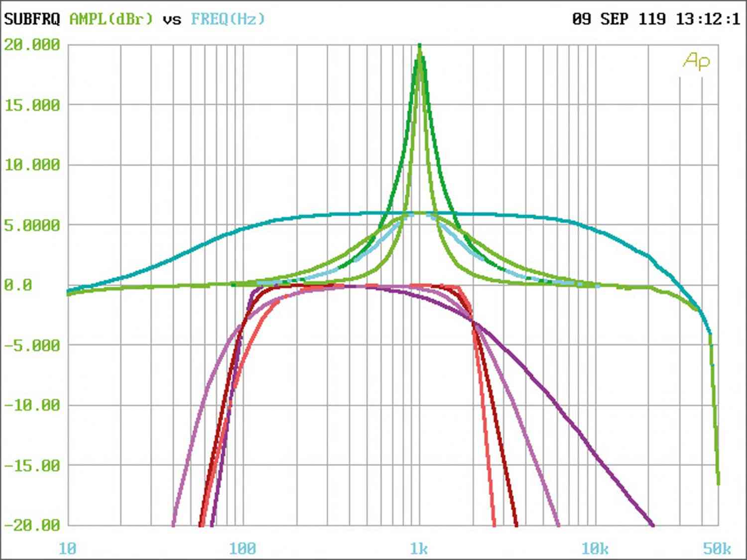
Task: Click the 0.0 amplitude axis value
Action: click(x=18, y=285)
